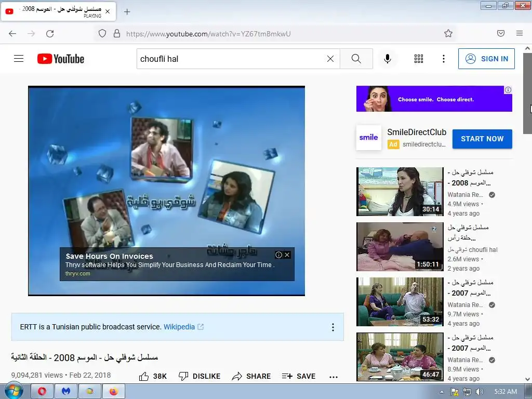Image resolution: width=532 pixels, height=399 pixels.
Task: Go forward in browser history
Action: (31, 33)
